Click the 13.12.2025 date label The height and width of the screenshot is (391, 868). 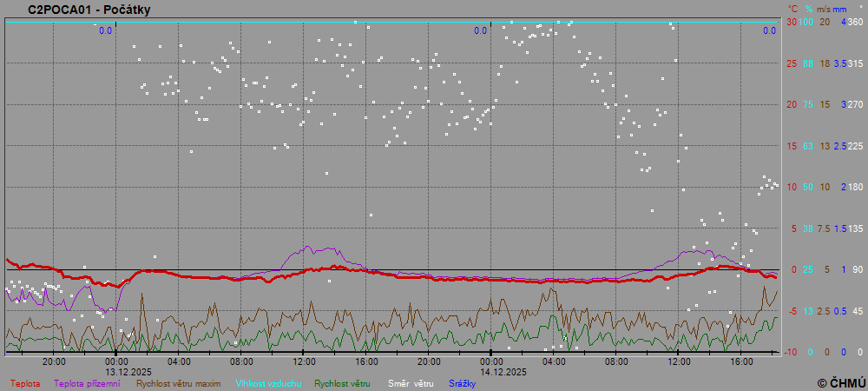(x=117, y=371)
